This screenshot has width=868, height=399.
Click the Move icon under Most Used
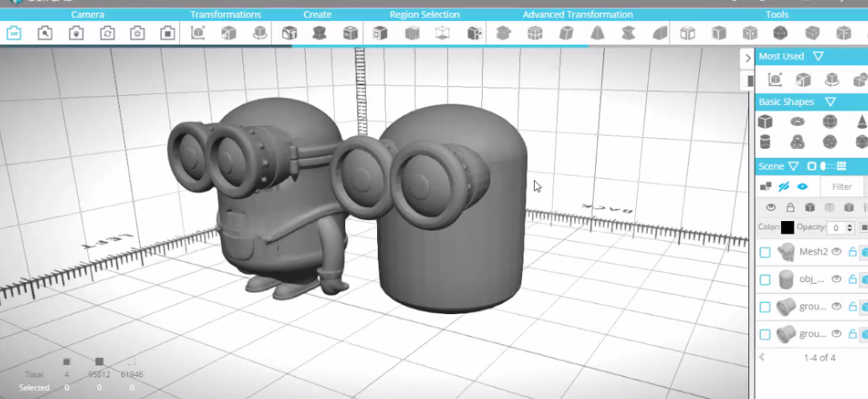[774, 80]
